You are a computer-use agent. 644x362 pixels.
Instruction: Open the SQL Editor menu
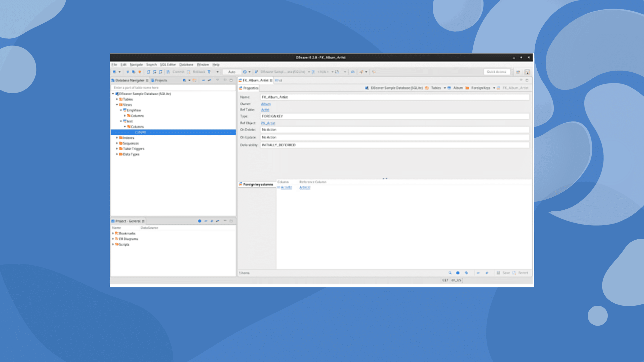168,65
